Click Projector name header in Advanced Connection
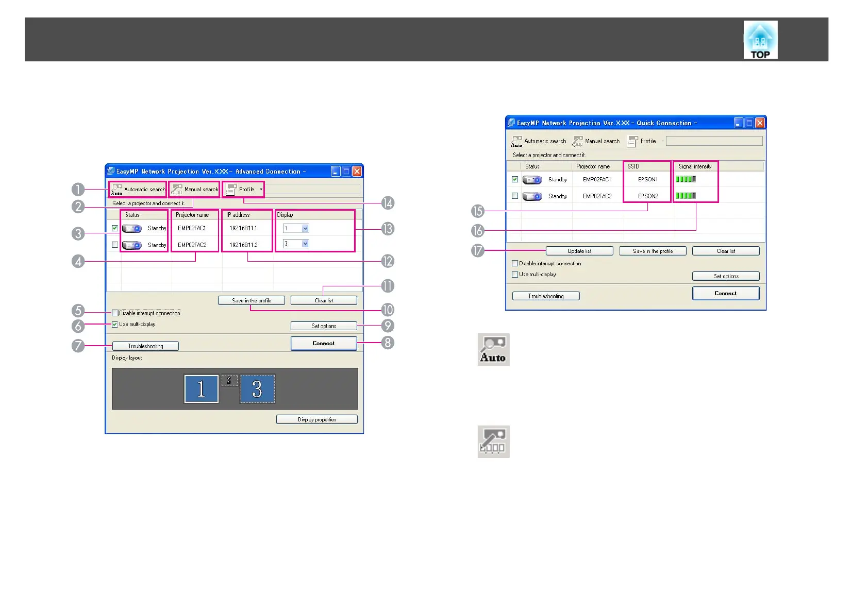The height and width of the screenshot is (613, 868). pos(192,215)
